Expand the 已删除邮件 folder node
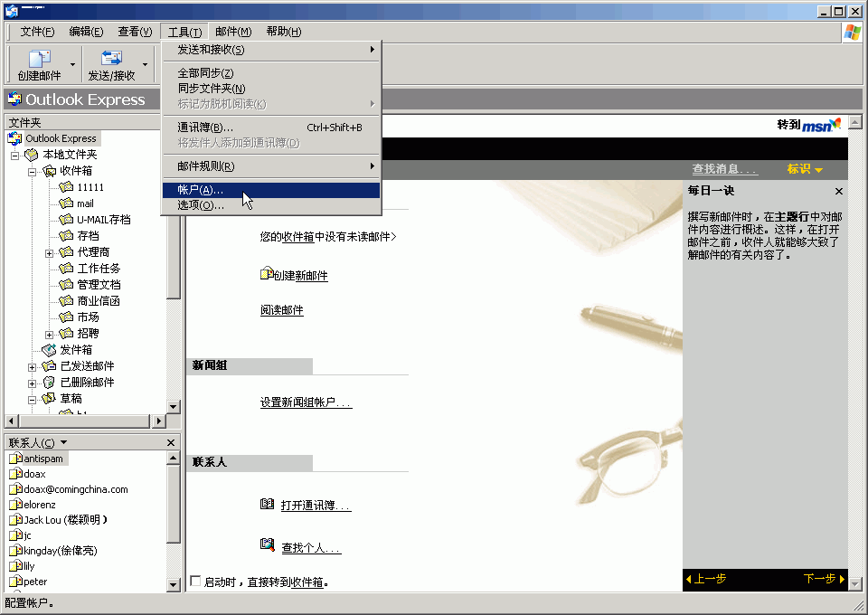This screenshot has width=868, height=615. [33, 383]
